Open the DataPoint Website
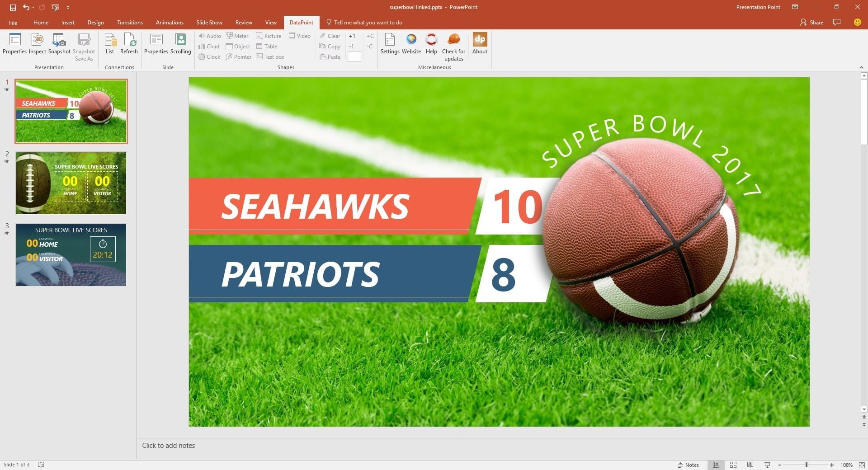 click(411, 44)
